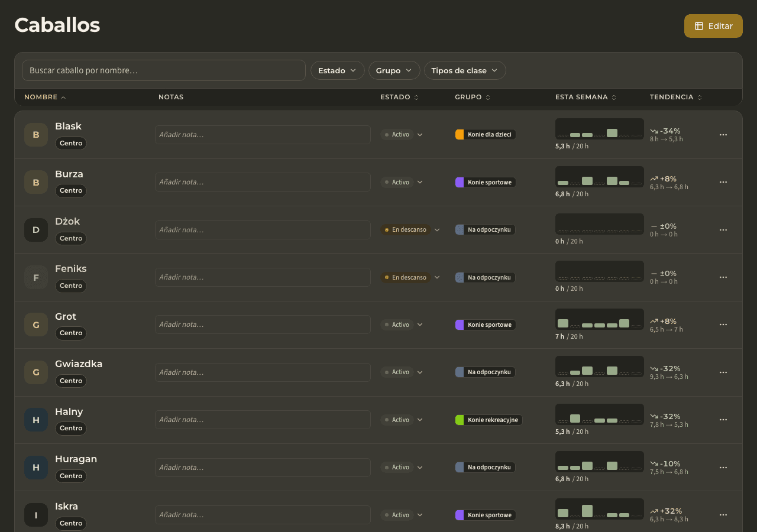Screen dimensions: 757x532
Task: Click the H avatar icon for Halny
Action: pos(36,420)
